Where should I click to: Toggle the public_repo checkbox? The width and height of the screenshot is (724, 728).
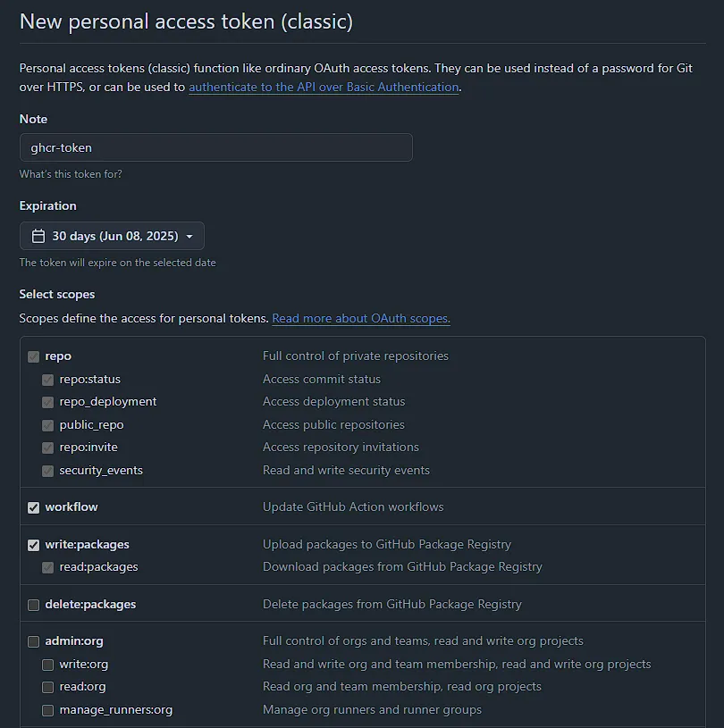pos(48,425)
